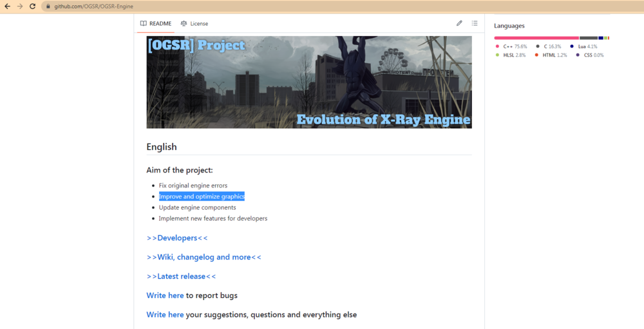Go back using browser back arrow
Screen dimensions: 644x329
tap(7, 6)
